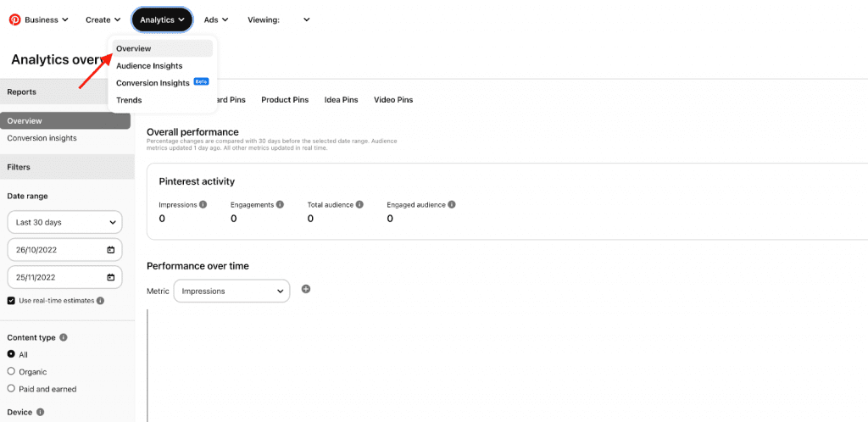Switch to the Product Pins tab
Screen dimensions: 868x422
tap(285, 100)
